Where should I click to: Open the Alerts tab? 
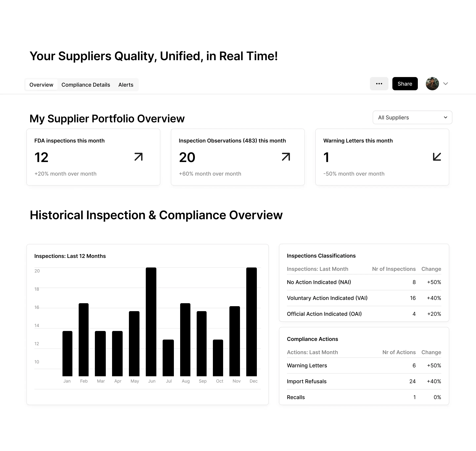[126, 85]
